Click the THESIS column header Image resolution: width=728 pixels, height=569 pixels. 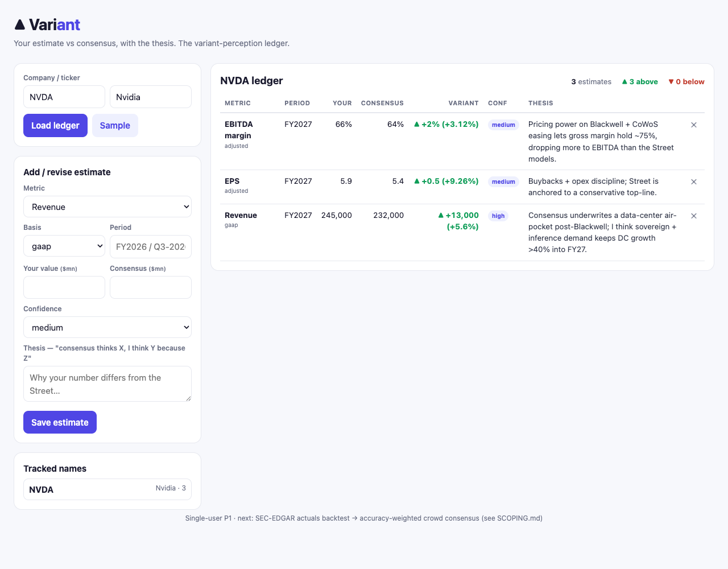[x=541, y=103]
